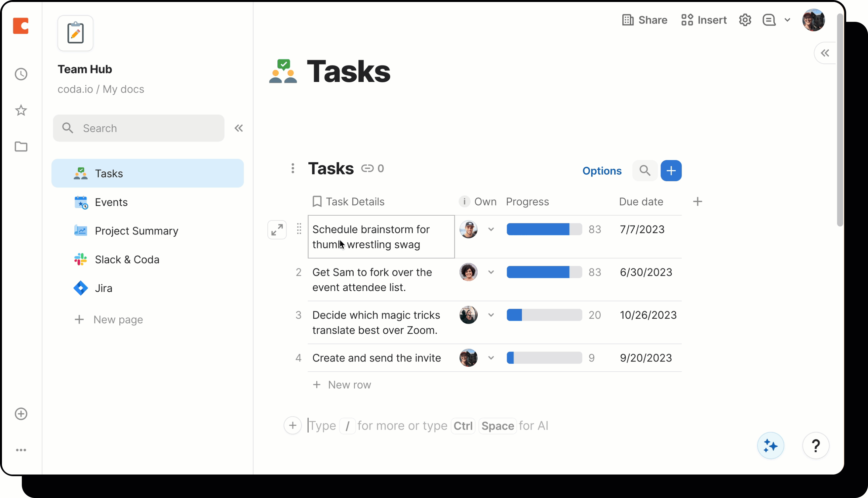This screenshot has width=868, height=498.
Task: Go to the Events page
Action: [111, 202]
